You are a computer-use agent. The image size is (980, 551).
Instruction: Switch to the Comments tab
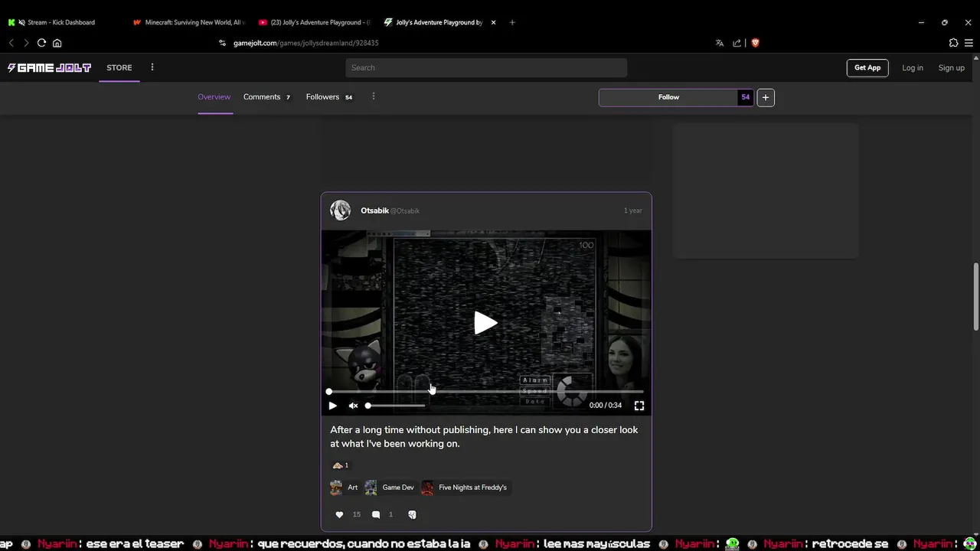(266, 97)
